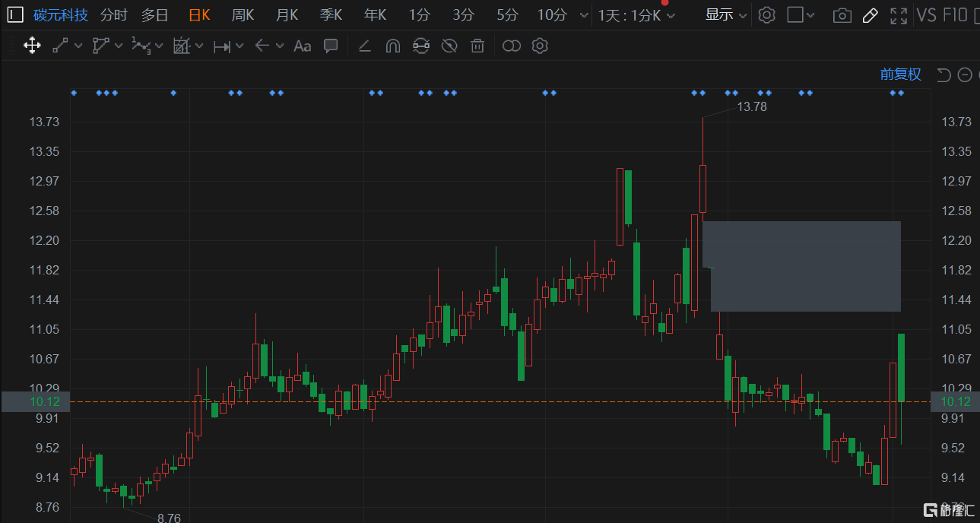Expand the Fibonacci grid tool options
This screenshot has width=980, height=523.
(199, 46)
